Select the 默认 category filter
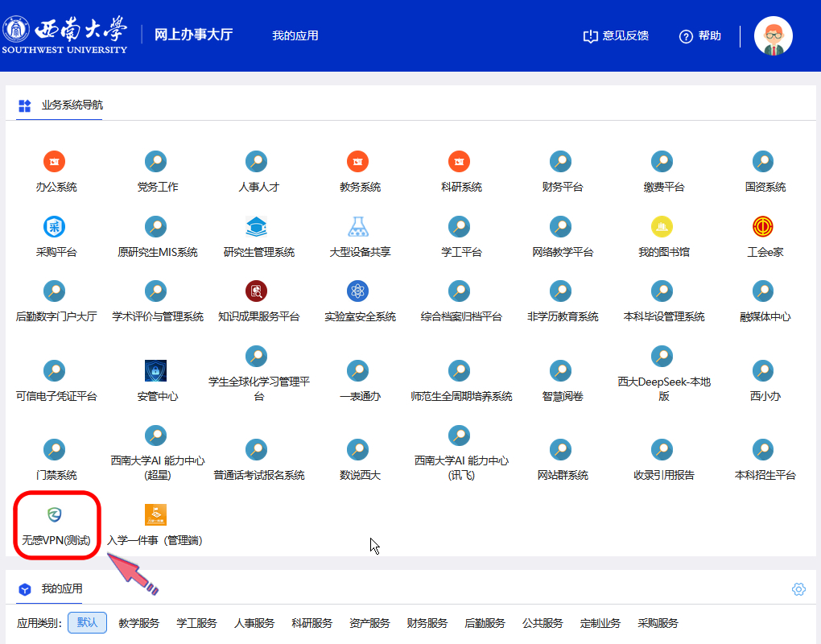 [87, 623]
